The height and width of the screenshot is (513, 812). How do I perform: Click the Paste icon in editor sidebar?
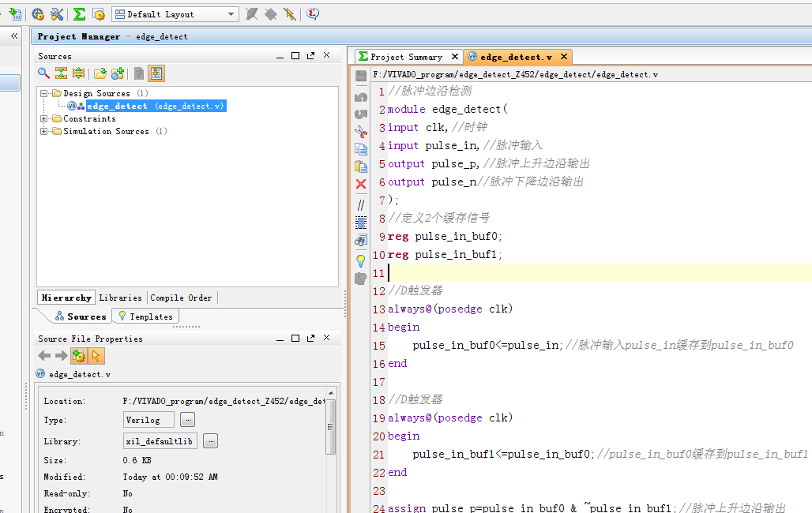[361, 167]
